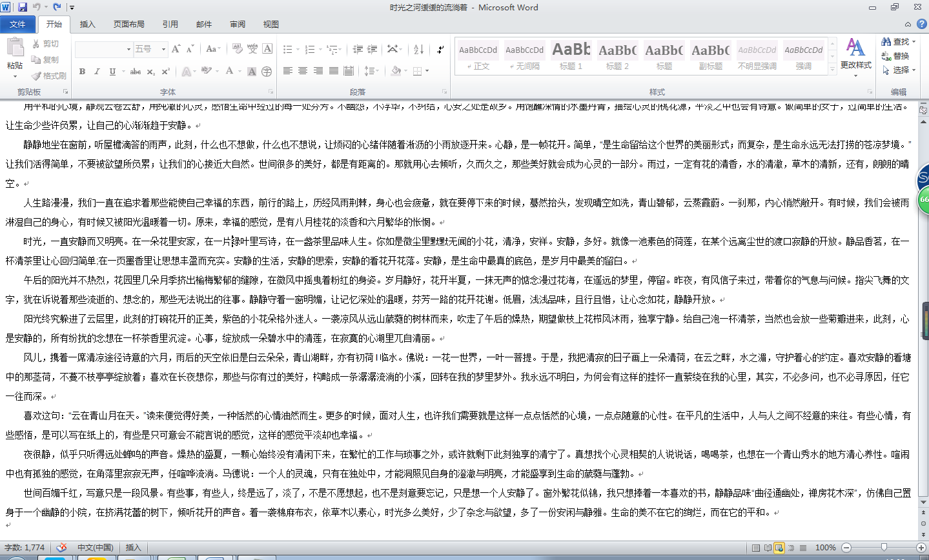Image resolution: width=929 pixels, height=560 pixels.
Task: Switch to the References (引用) tab
Action: coord(170,24)
